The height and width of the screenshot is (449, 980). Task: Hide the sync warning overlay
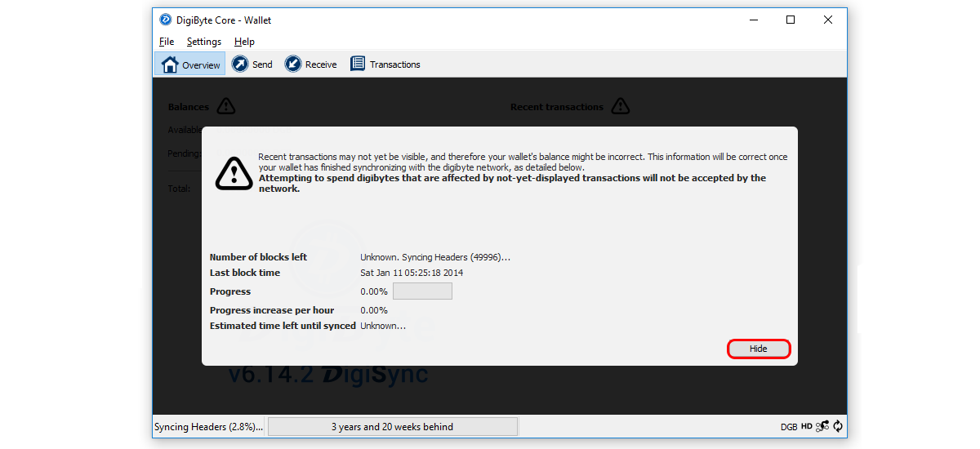coord(758,349)
